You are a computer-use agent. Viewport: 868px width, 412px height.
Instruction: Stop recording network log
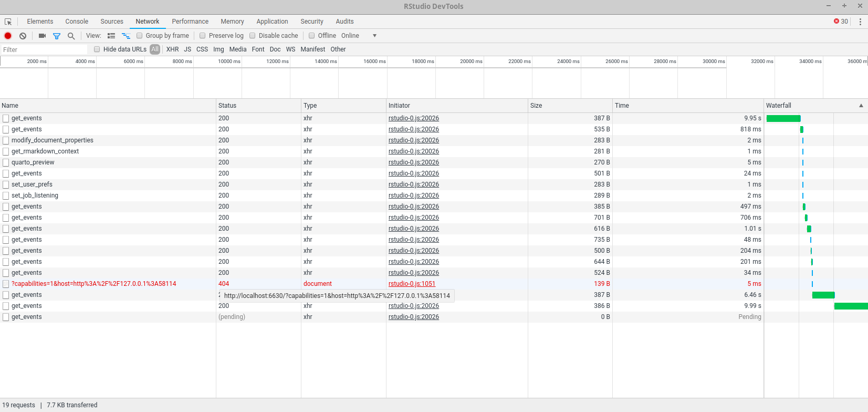pos(8,36)
